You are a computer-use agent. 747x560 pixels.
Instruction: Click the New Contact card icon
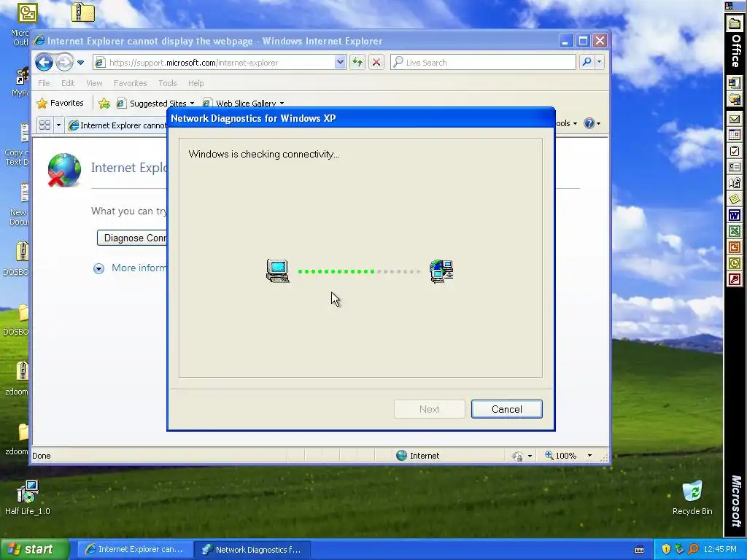pos(734,167)
